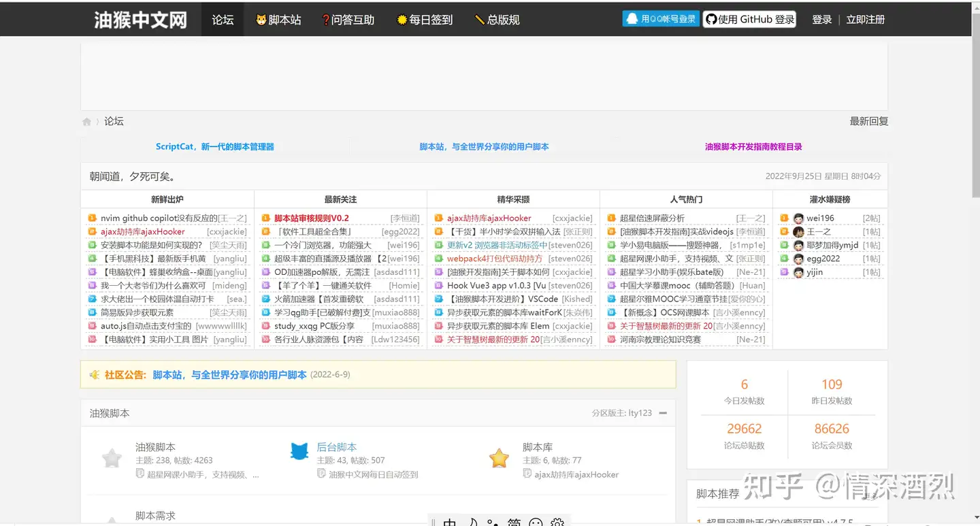Open 耶梦加得ymjd's avatar in the ranking list
The width and height of the screenshot is (980, 526).
(x=798, y=245)
